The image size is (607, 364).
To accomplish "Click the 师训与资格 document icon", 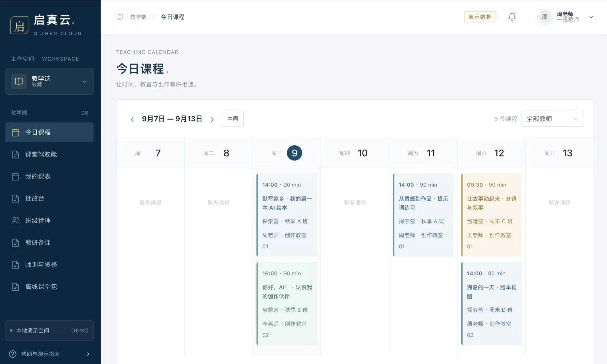I will pos(16,265).
